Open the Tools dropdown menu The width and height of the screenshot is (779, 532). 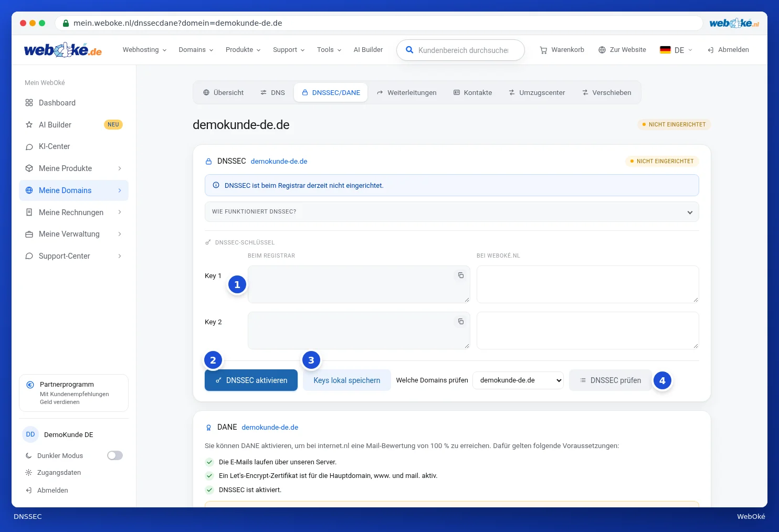[x=329, y=50]
